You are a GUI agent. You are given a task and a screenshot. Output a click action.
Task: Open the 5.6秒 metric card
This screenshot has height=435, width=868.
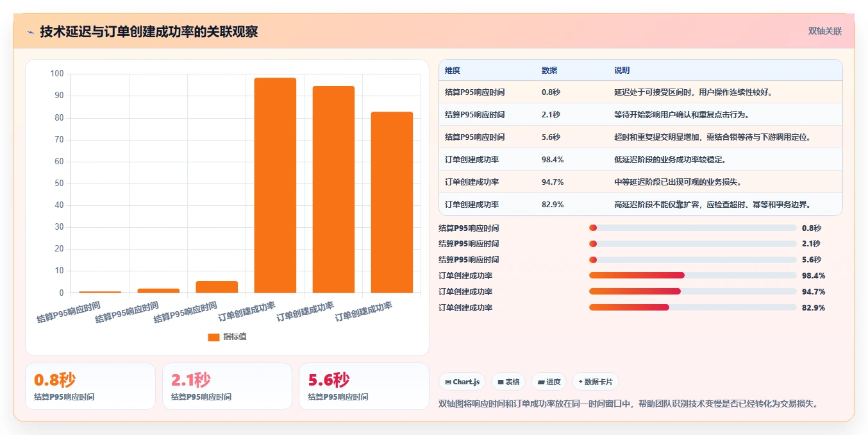tap(364, 386)
